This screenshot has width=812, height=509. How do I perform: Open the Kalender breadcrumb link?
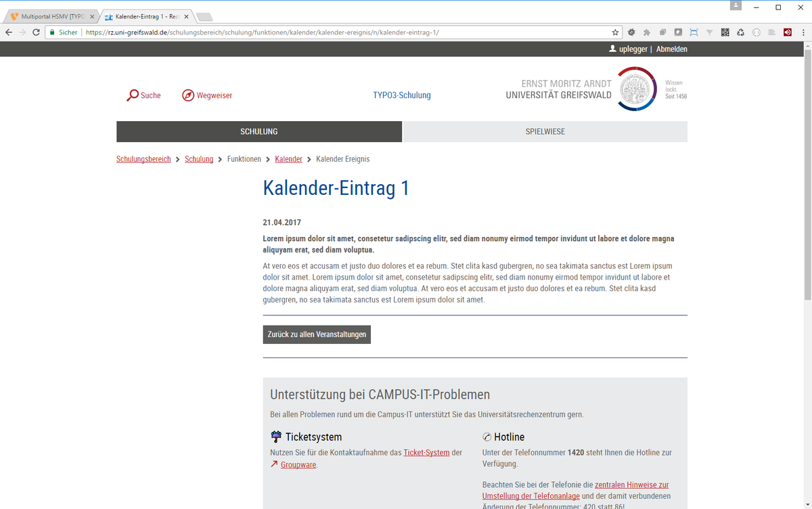point(288,159)
